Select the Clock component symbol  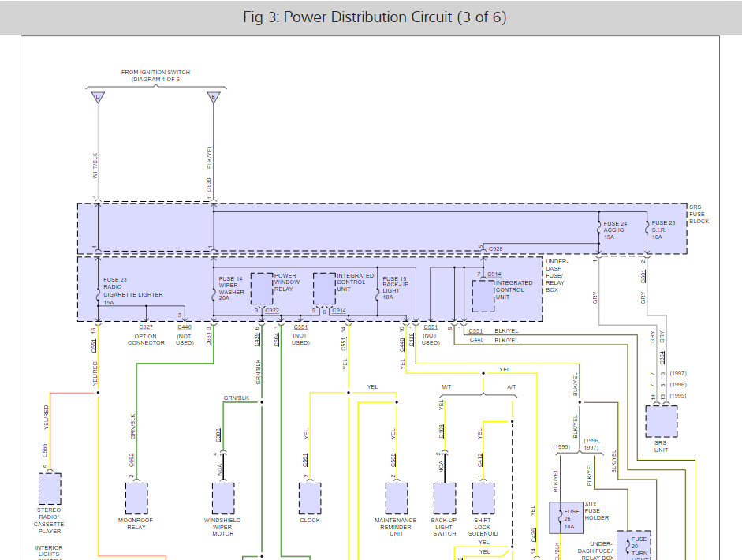coord(310,498)
